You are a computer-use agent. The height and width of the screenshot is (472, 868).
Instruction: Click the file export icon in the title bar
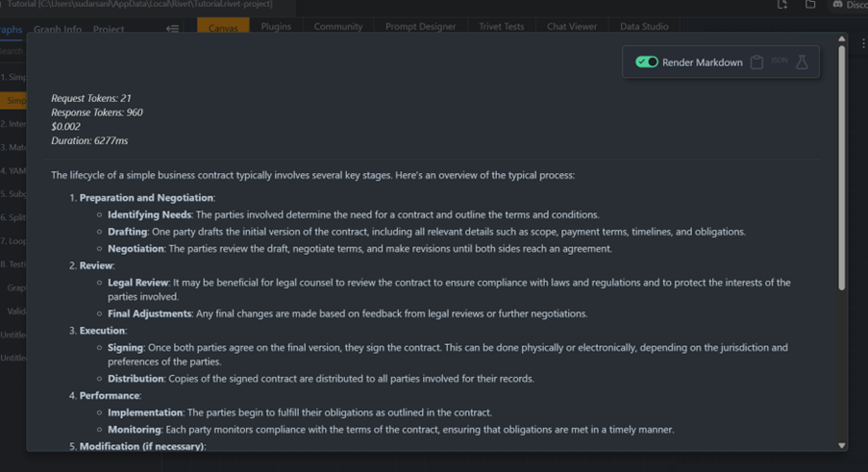point(782,5)
